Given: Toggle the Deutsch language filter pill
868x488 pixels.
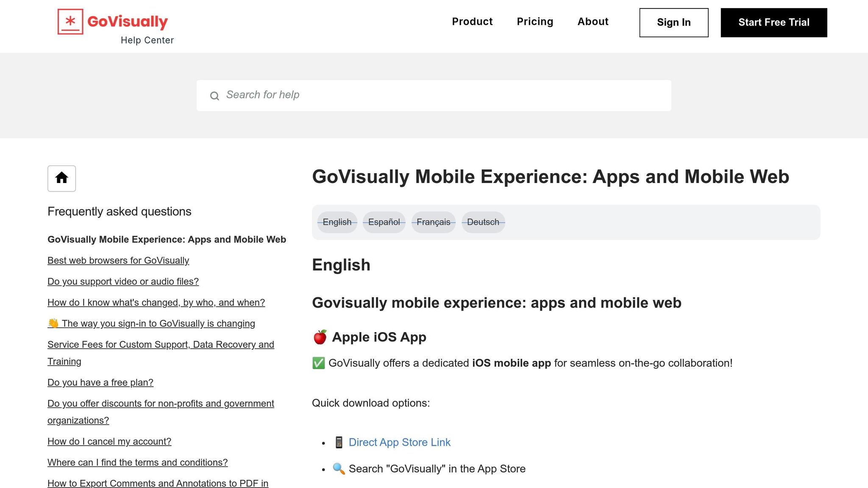Looking at the screenshot, I should click(x=483, y=222).
